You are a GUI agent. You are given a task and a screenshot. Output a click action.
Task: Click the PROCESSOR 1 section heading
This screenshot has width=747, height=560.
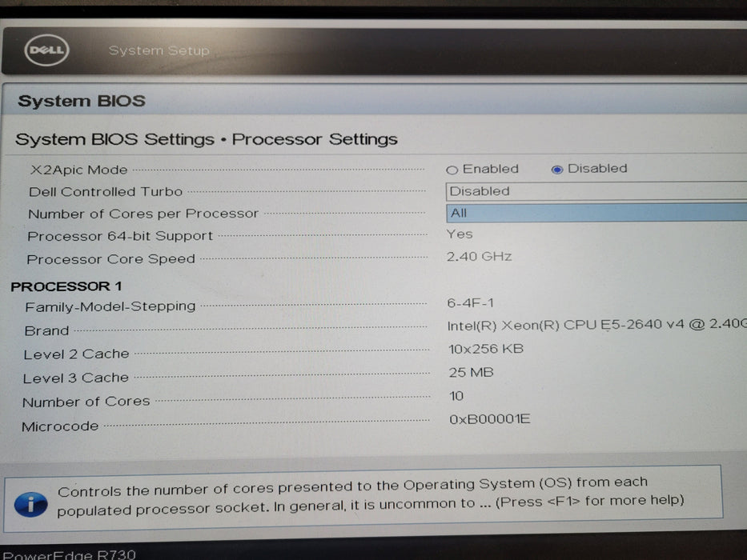(x=66, y=286)
